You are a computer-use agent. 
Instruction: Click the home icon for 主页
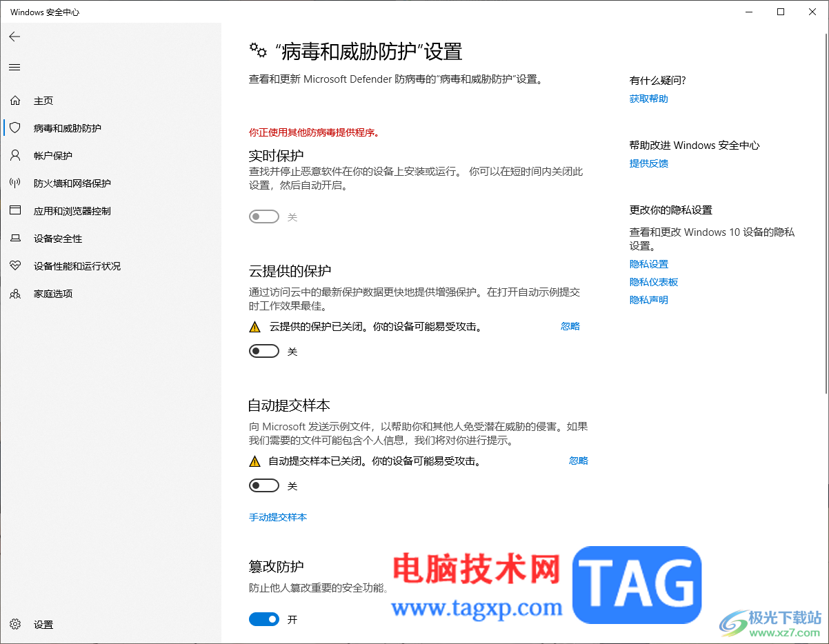click(x=15, y=101)
